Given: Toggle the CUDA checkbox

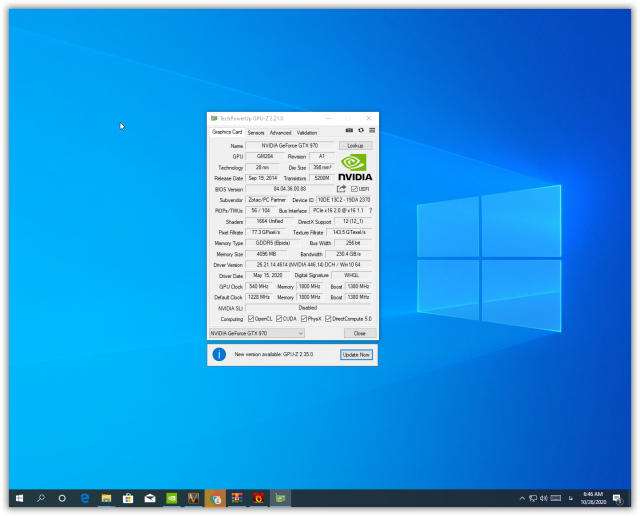Looking at the screenshot, I should coord(279,319).
